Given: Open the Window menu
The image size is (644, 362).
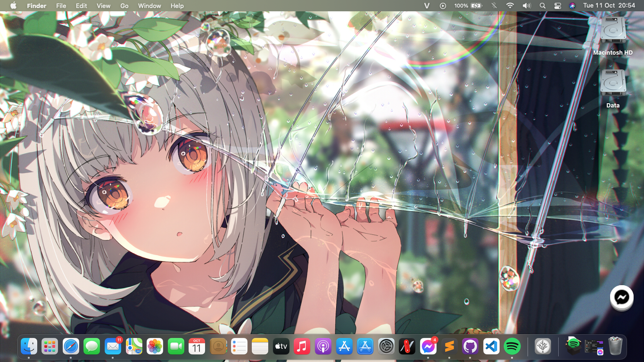Looking at the screenshot, I should click(x=149, y=6).
